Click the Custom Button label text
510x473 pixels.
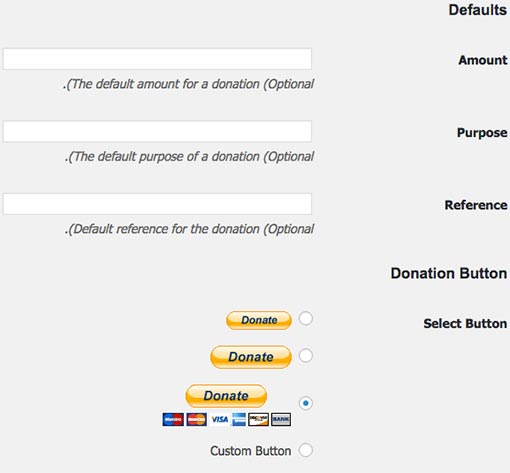pos(251,451)
